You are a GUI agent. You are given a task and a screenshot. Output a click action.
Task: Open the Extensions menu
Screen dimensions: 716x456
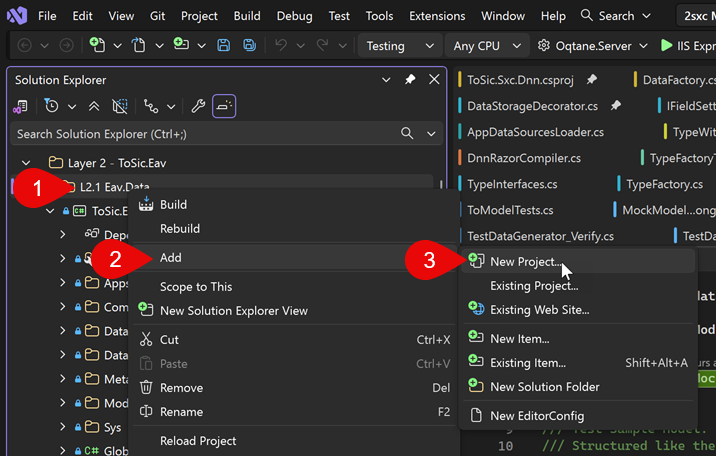437,16
